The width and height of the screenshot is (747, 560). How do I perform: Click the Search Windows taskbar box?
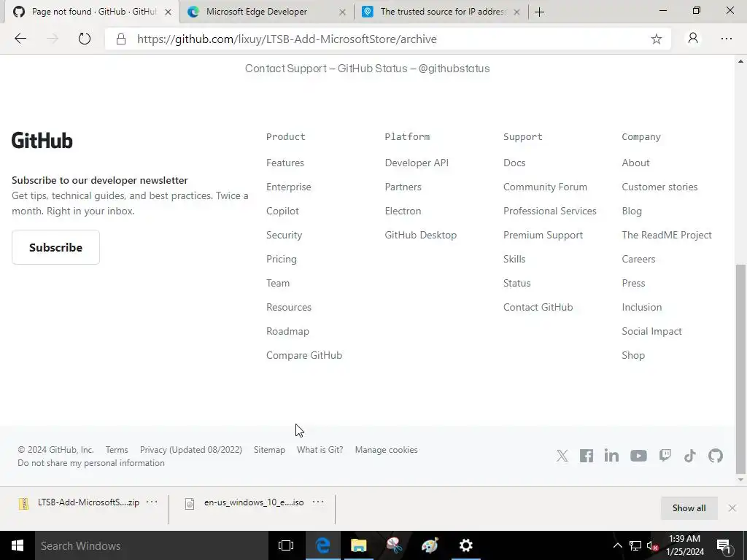coord(152,545)
